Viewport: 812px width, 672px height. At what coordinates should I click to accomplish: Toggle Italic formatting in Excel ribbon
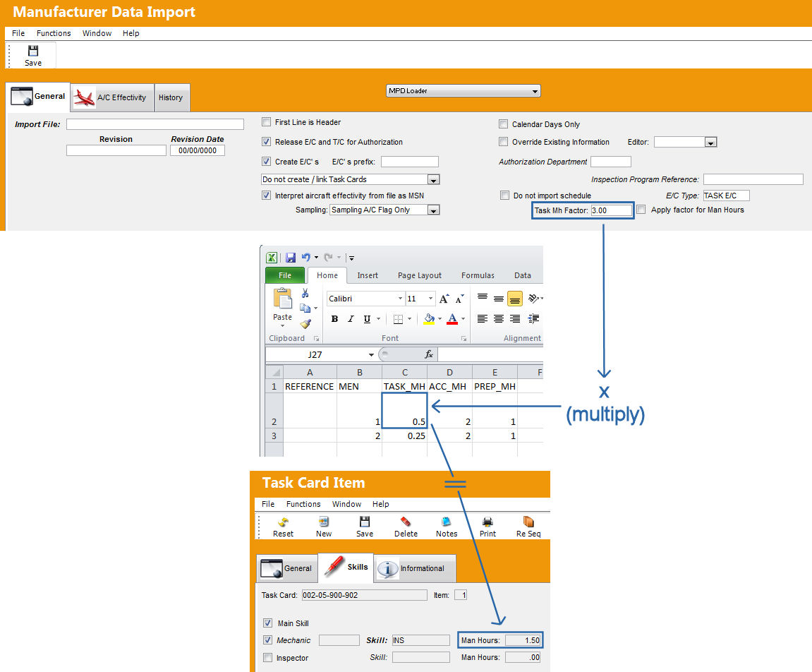click(x=351, y=318)
